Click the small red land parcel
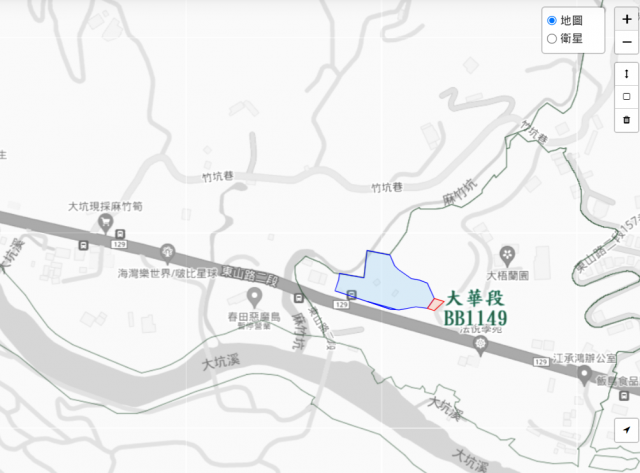Viewport: 640px width, 473px height. pyautogui.click(x=436, y=304)
